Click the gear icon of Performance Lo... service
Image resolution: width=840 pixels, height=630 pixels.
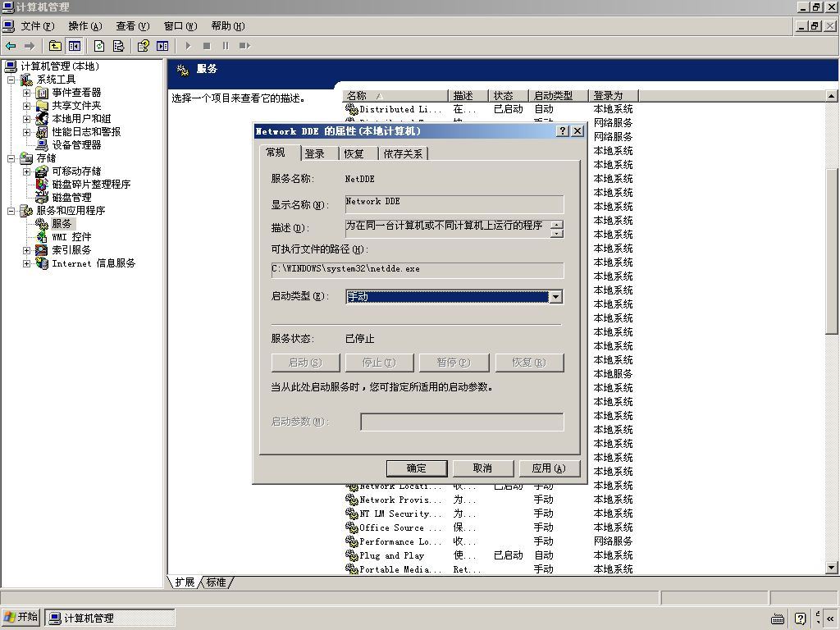351,541
